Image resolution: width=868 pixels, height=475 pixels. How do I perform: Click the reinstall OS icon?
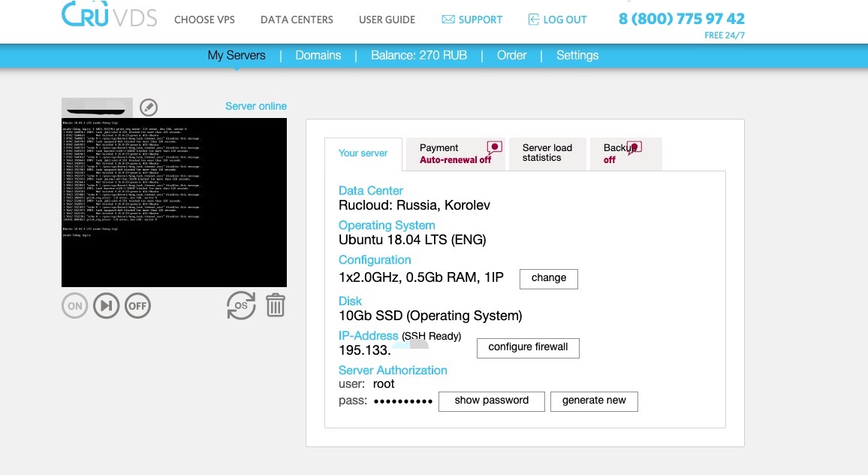point(241,305)
